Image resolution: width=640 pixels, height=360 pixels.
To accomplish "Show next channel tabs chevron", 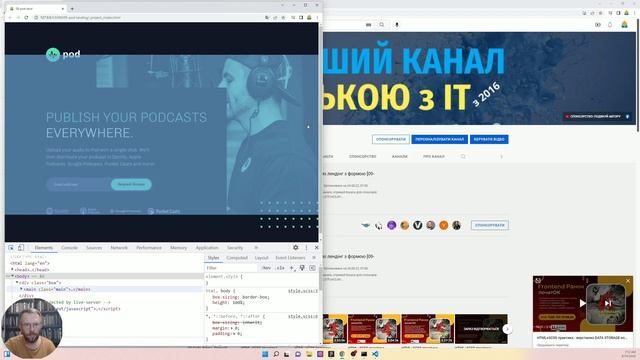I will pos(502,156).
